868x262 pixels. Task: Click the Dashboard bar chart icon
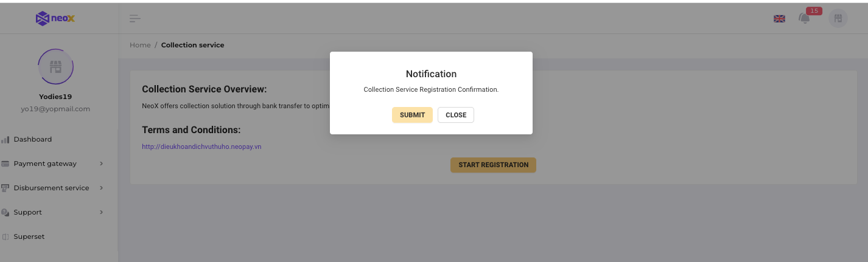coord(5,140)
